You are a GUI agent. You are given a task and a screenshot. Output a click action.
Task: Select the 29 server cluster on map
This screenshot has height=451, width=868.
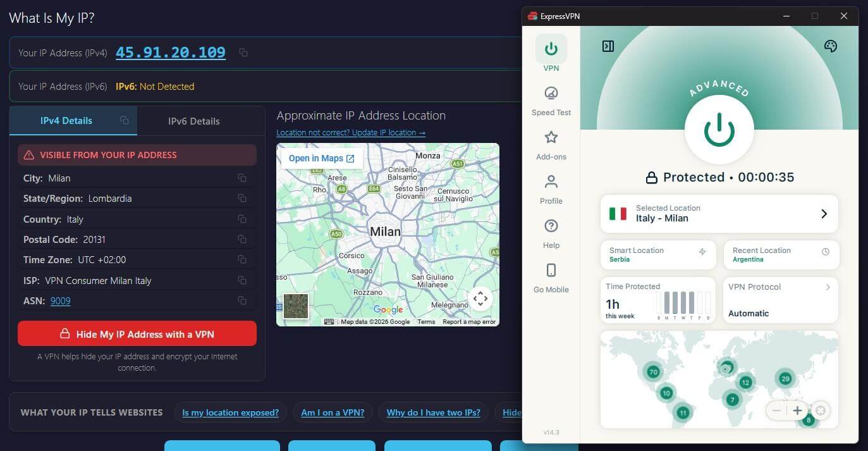click(x=786, y=379)
